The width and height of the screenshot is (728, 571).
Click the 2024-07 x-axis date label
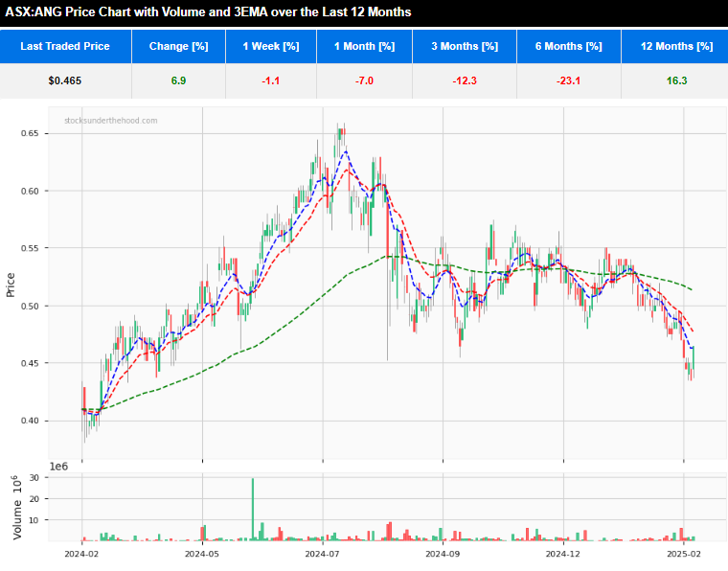pyautogui.click(x=322, y=554)
